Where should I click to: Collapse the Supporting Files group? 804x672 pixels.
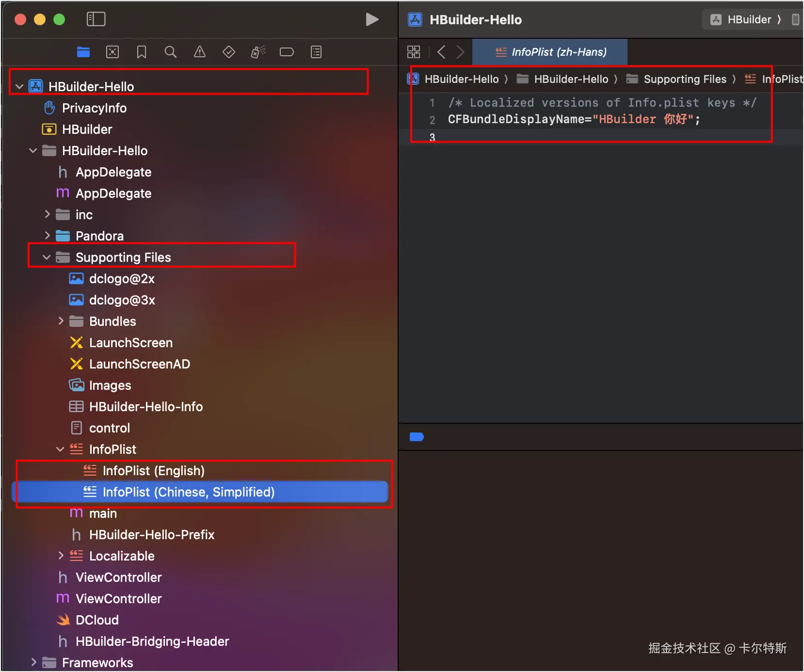coord(47,257)
